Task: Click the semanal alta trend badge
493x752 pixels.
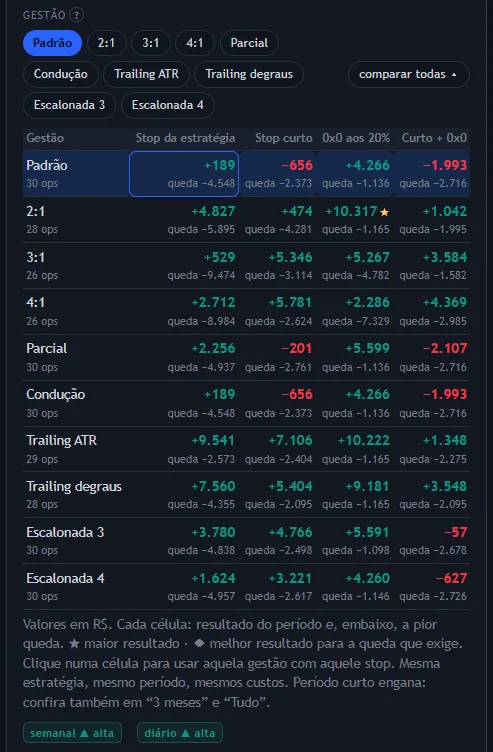Action: coord(72,733)
